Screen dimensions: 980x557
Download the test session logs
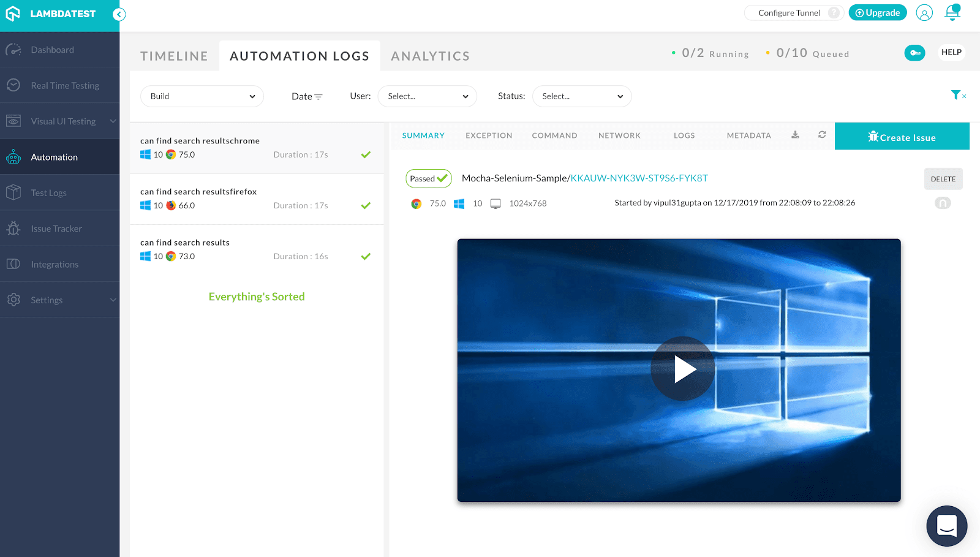pos(795,135)
